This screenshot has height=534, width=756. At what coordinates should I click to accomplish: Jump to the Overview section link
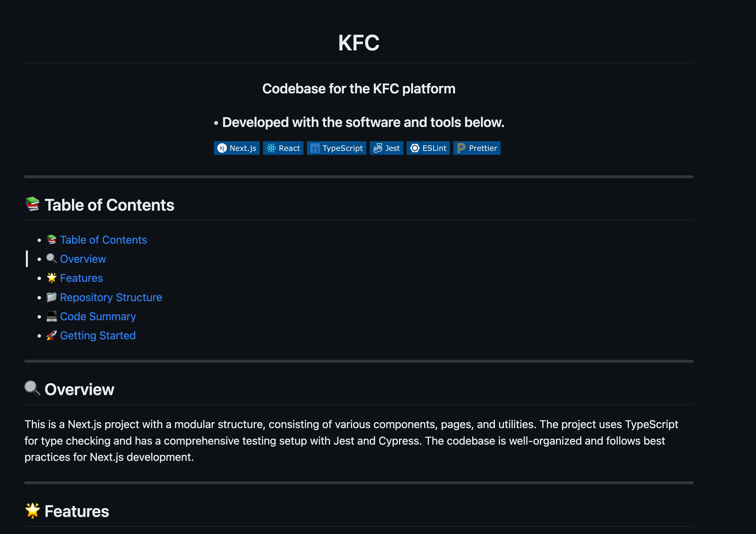click(83, 259)
